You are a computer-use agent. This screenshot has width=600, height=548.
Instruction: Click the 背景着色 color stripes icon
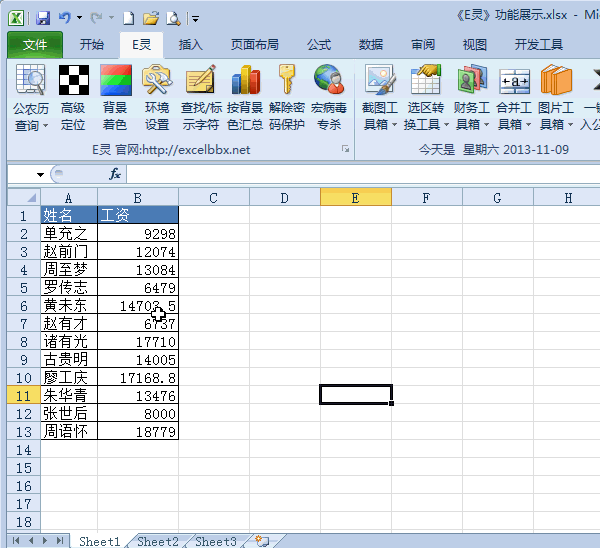pos(115,81)
